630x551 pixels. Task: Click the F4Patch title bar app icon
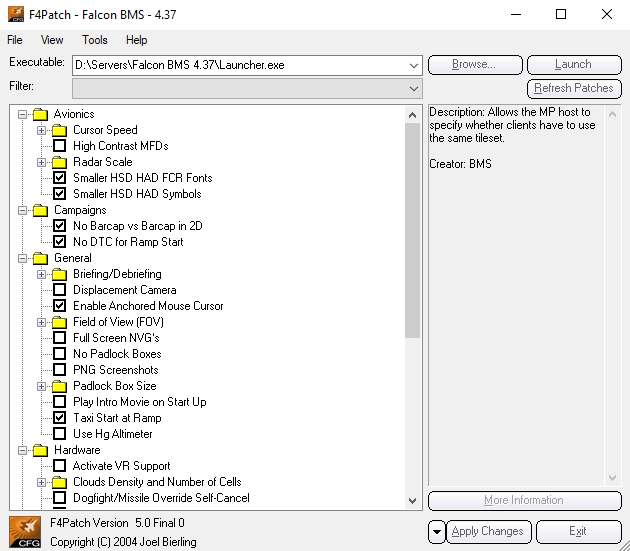pos(16,14)
